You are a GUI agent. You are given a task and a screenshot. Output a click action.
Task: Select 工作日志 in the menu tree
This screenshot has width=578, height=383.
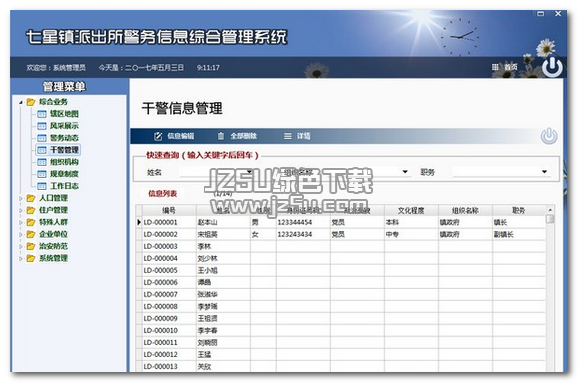point(64,186)
